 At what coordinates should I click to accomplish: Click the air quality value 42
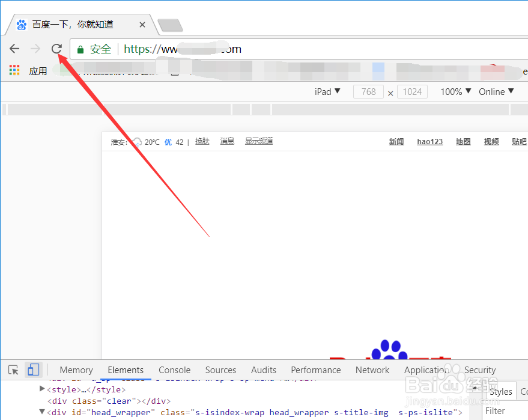(x=180, y=142)
